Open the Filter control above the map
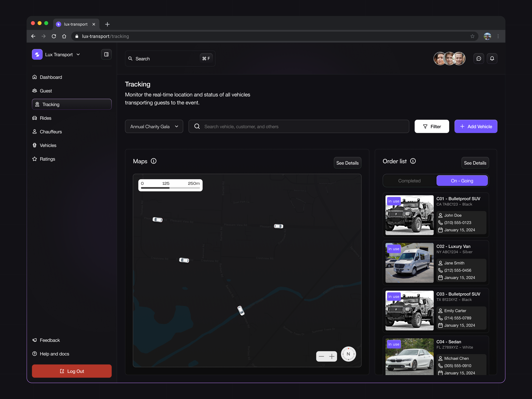 click(432, 126)
